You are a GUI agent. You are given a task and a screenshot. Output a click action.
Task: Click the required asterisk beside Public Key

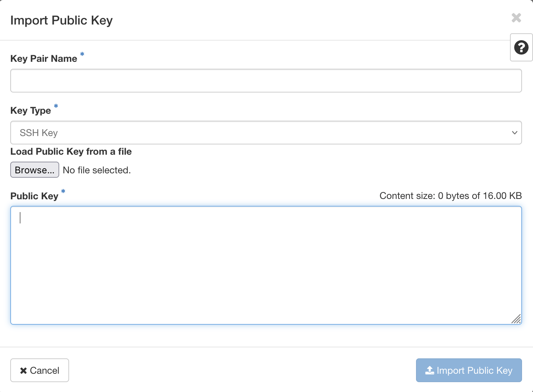tap(63, 192)
